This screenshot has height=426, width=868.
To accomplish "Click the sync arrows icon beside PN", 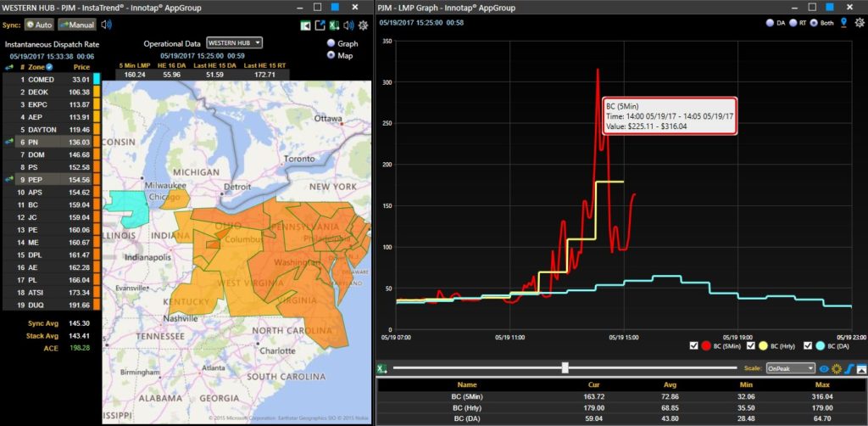I will (9, 143).
